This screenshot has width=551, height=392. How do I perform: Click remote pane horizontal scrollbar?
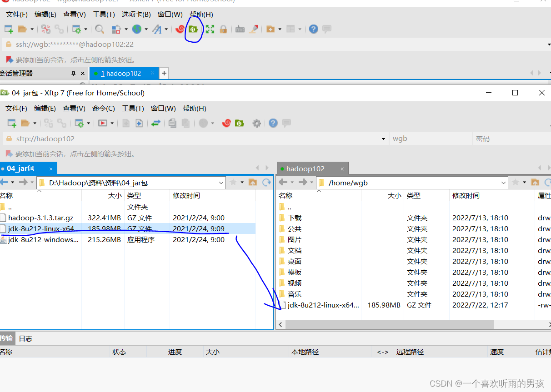click(389, 325)
